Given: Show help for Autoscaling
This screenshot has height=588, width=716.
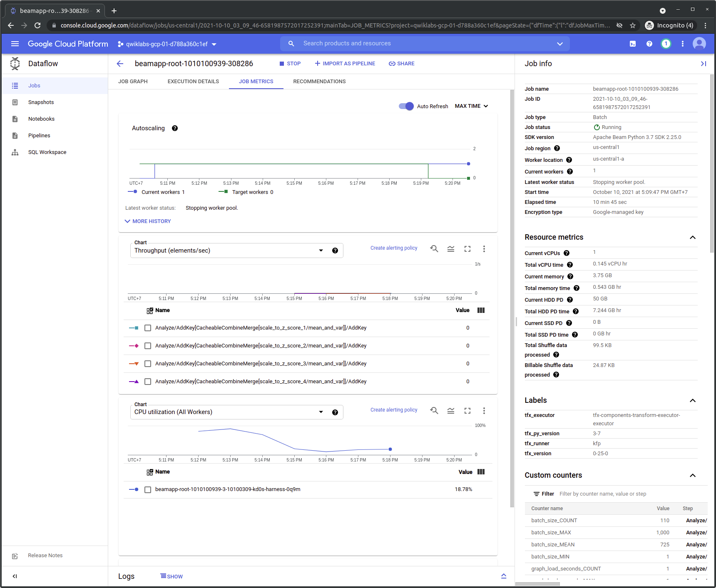Looking at the screenshot, I should click(x=175, y=128).
